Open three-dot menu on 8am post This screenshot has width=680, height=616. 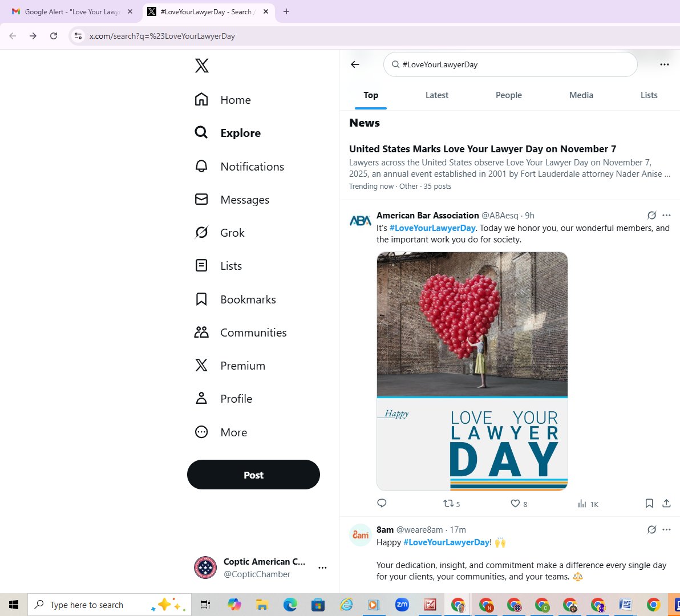(666, 530)
